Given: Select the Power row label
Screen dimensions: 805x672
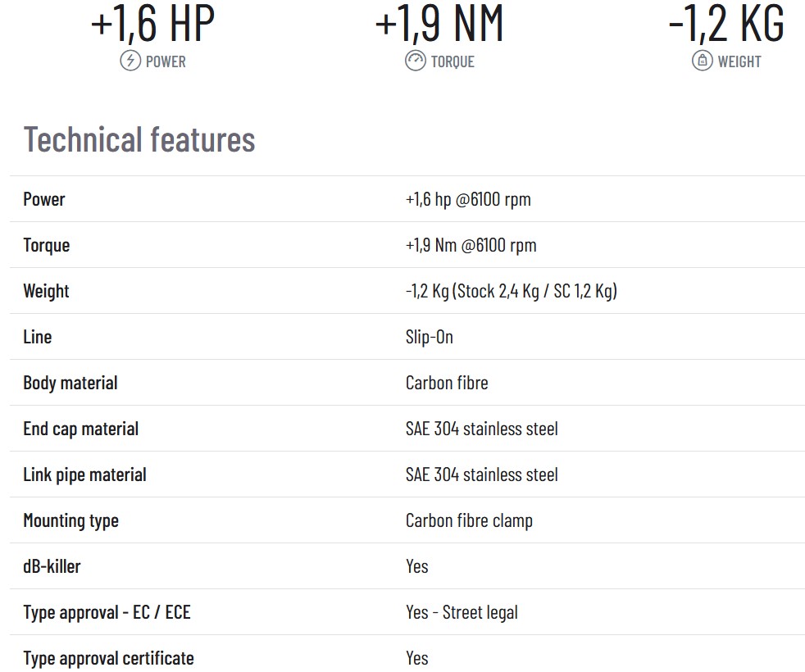Looking at the screenshot, I should (44, 199).
